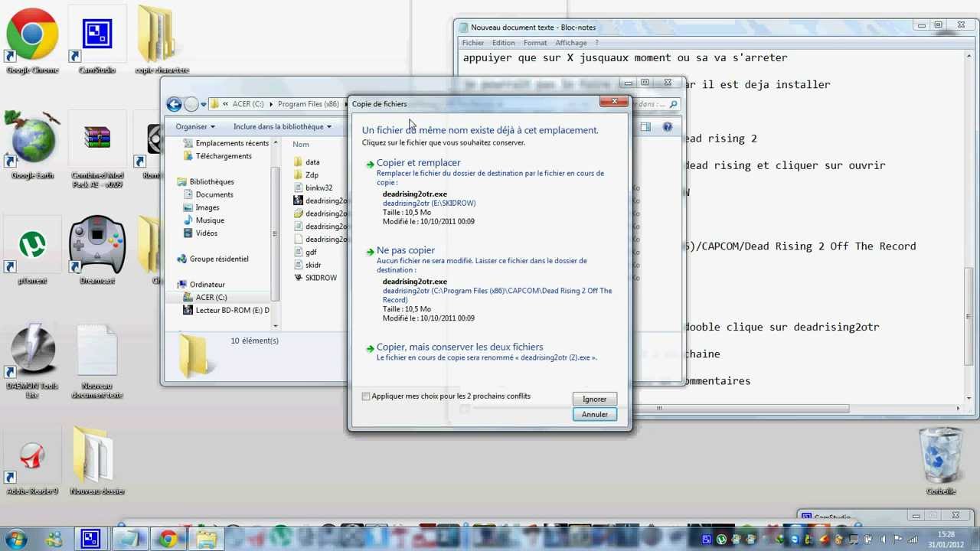Sort files by the Nom column header
Screen dimensions: 980x551
(x=301, y=145)
